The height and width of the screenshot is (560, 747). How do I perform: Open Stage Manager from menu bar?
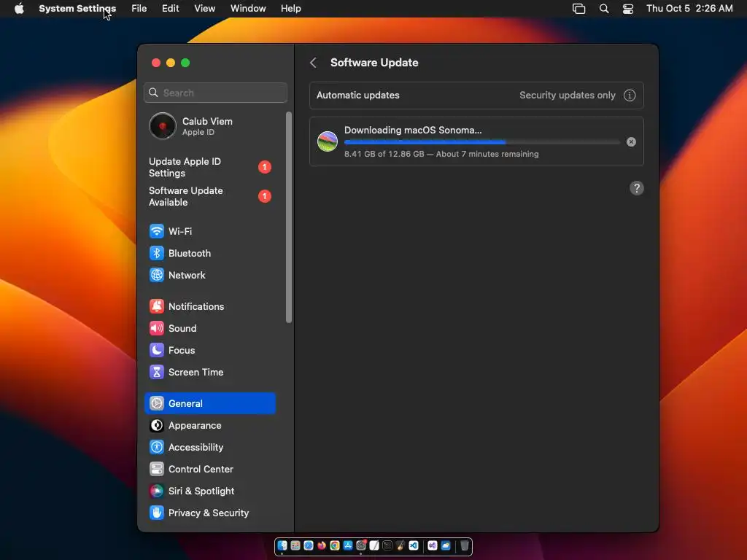point(578,9)
